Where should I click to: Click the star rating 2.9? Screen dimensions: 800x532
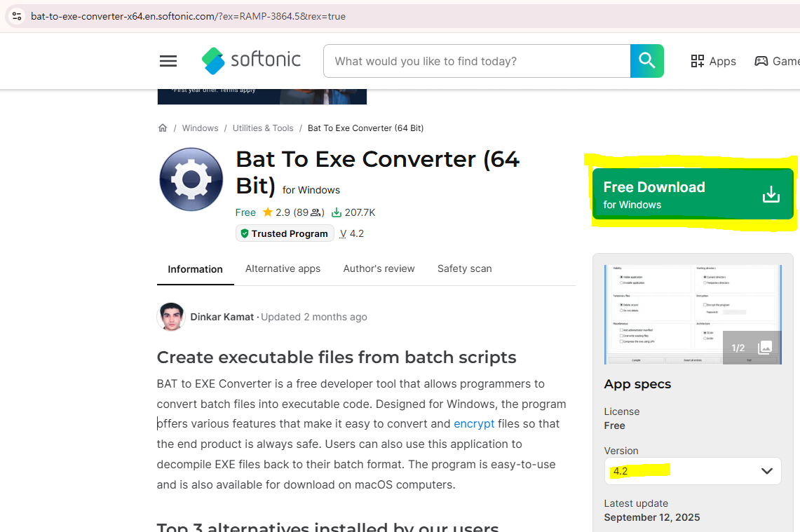(x=276, y=212)
